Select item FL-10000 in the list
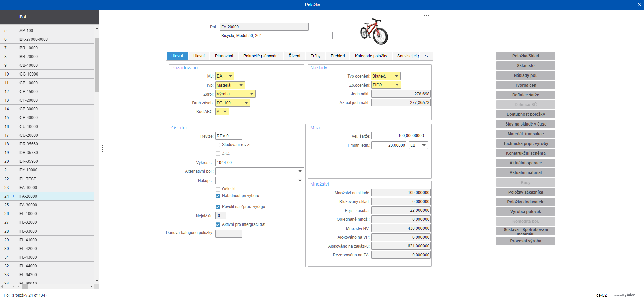The image size is (644, 300). (28, 214)
